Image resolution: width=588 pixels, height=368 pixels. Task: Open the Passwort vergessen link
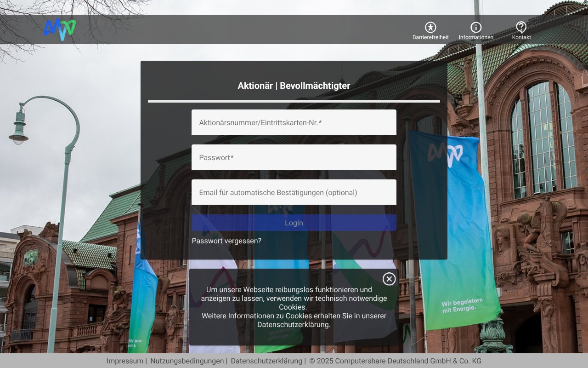pos(227,241)
